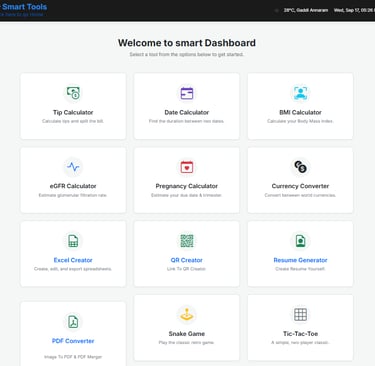Click the QR Creator code icon

(x=187, y=241)
